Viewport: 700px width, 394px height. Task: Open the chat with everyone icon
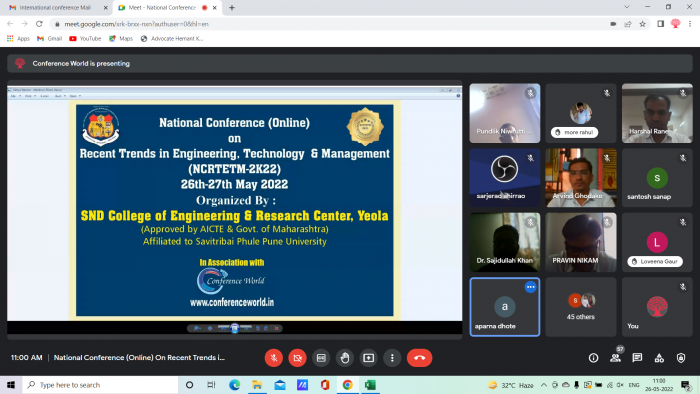(637, 358)
